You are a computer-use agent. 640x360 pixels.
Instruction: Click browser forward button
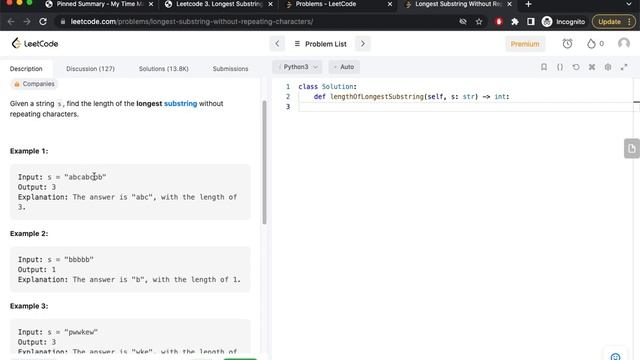(27, 22)
